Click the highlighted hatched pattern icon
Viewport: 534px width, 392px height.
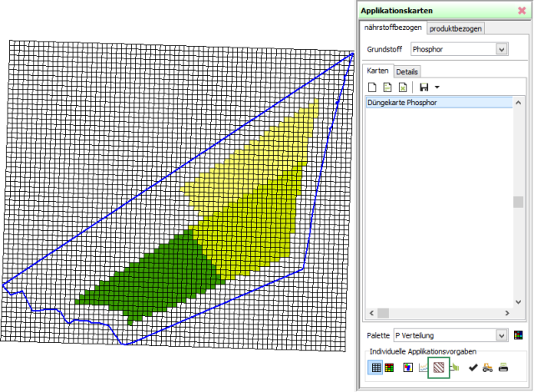click(x=439, y=367)
